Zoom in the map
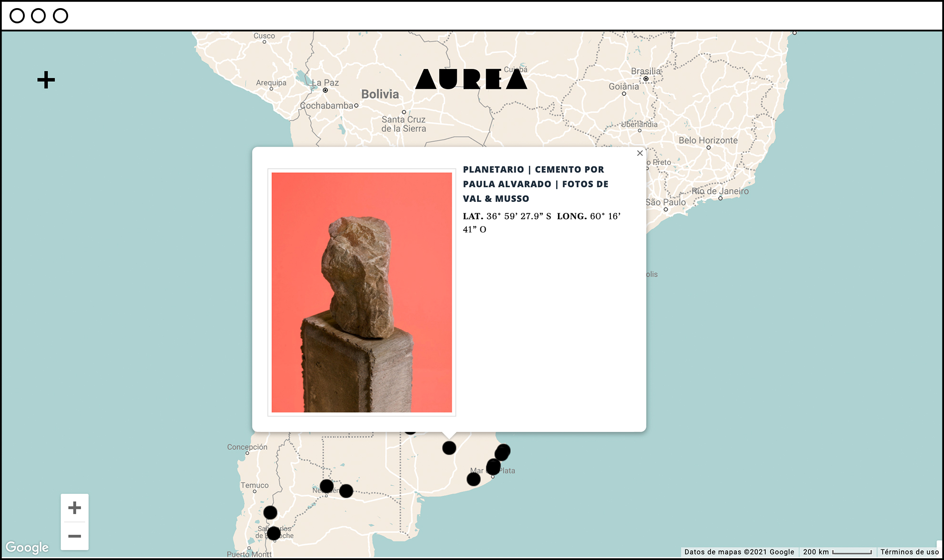Image resolution: width=944 pixels, height=560 pixels. tap(74, 508)
